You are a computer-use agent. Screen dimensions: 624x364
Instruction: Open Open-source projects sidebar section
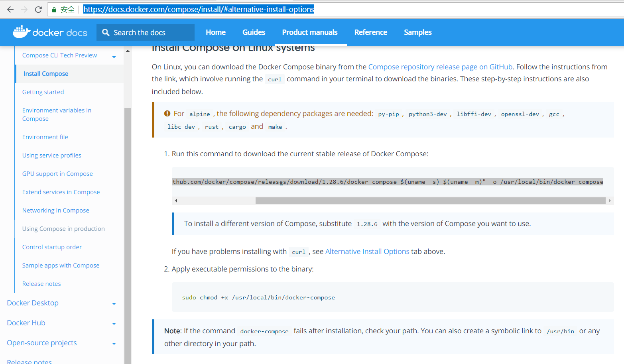[42, 343]
